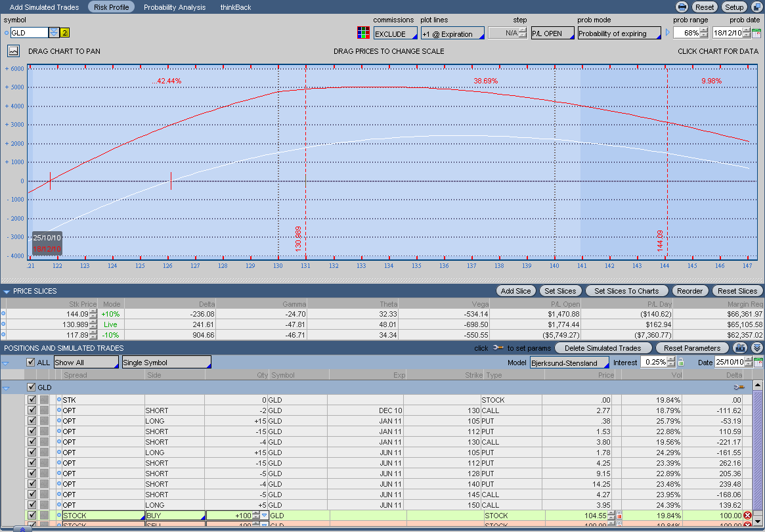The height and width of the screenshot is (532, 765).
Task: Open the prob date calendar picker
Action: click(x=756, y=33)
